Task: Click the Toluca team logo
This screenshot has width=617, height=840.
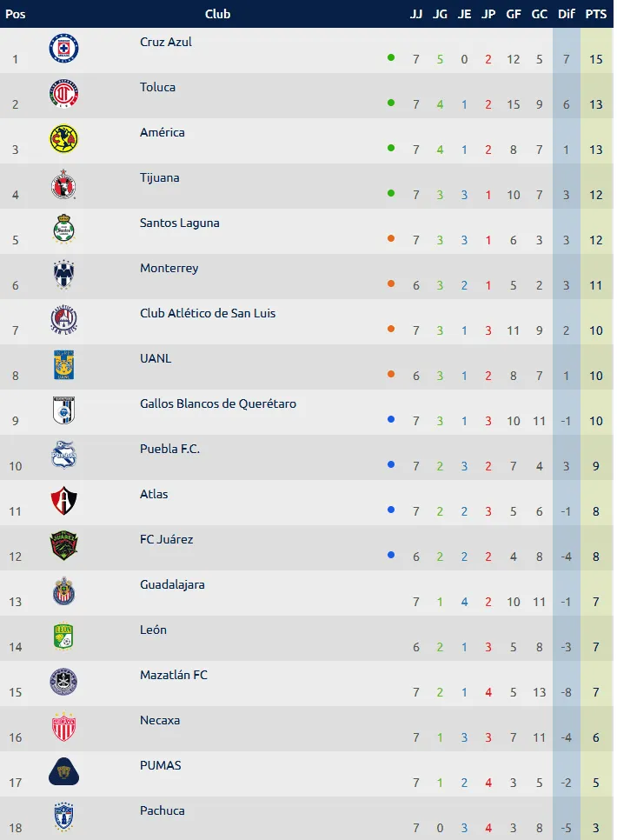Action: 63,94
